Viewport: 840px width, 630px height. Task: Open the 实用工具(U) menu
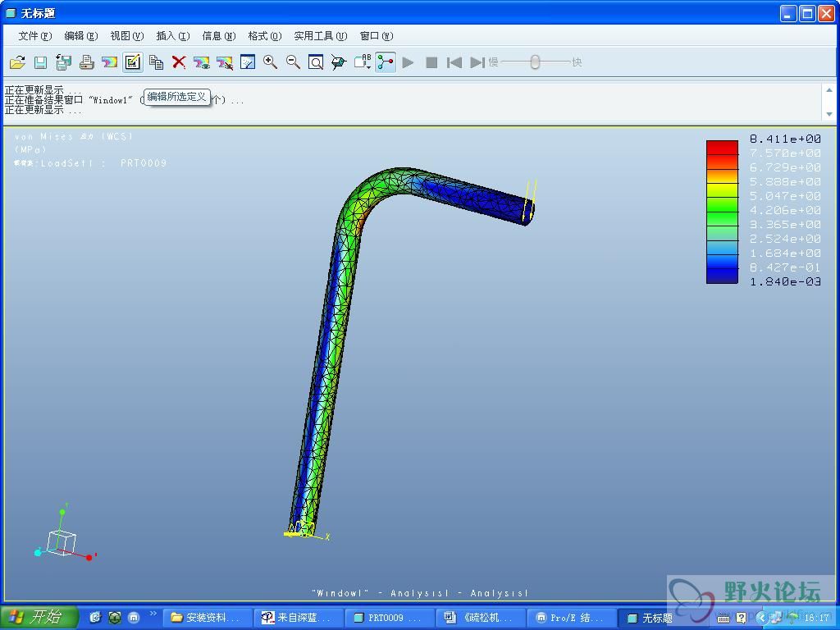(321, 36)
